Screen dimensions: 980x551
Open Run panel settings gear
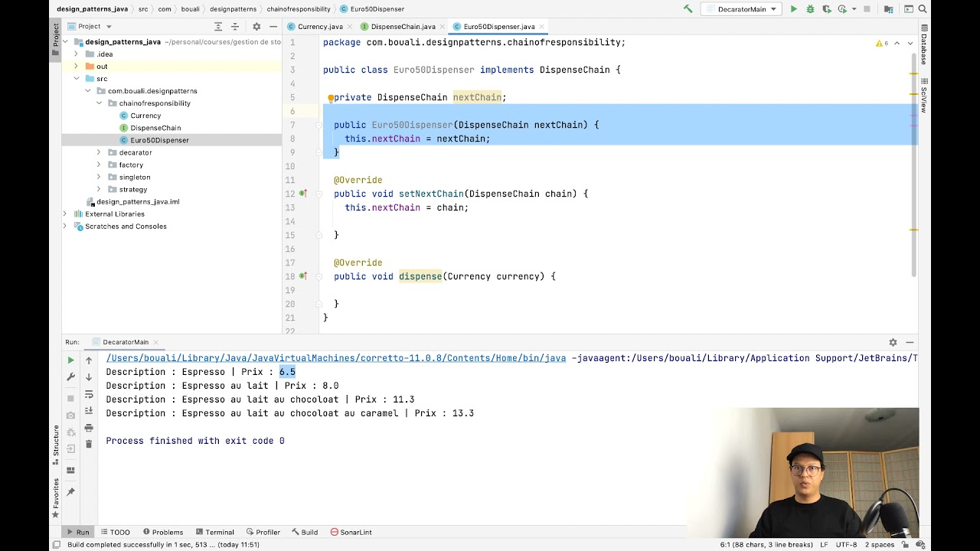coord(893,342)
